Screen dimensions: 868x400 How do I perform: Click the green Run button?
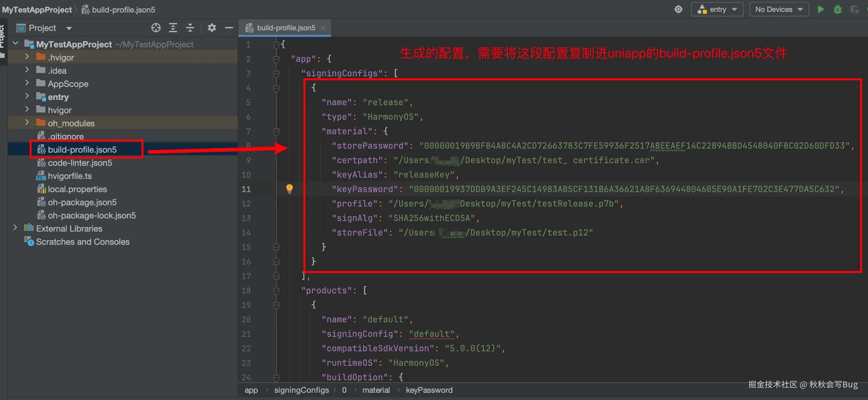(x=821, y=10)
